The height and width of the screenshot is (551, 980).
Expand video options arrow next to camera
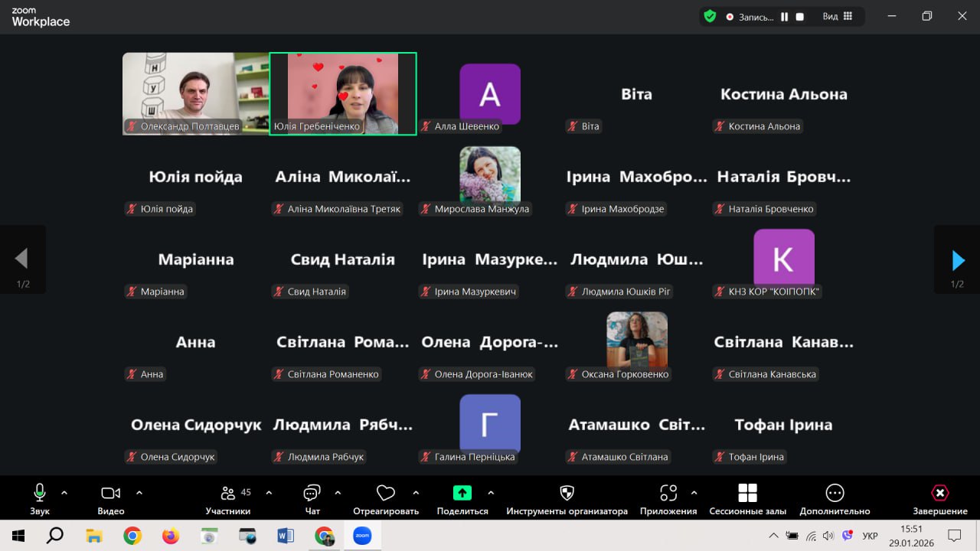pyautogui.click(x=139, y=493)
